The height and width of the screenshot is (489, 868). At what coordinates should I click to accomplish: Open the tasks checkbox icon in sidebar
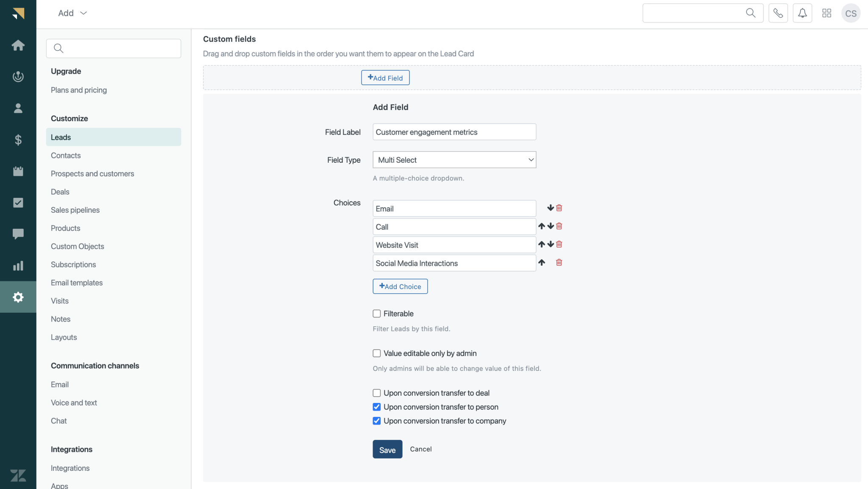pos(18,203)
